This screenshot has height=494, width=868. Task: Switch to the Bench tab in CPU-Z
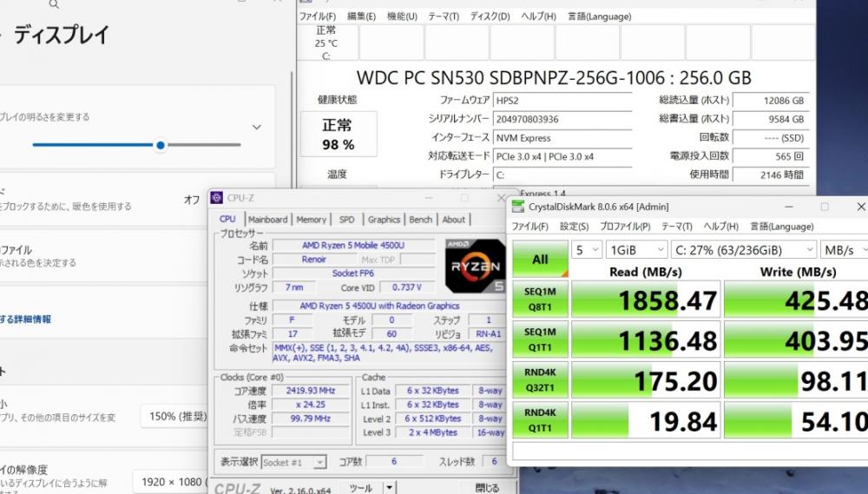[x=421, y=220]
